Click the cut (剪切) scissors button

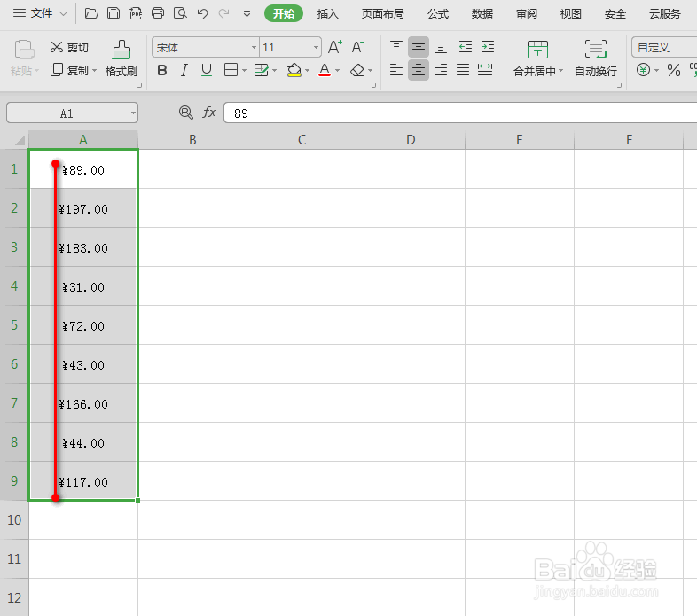[x=69, y=47]
